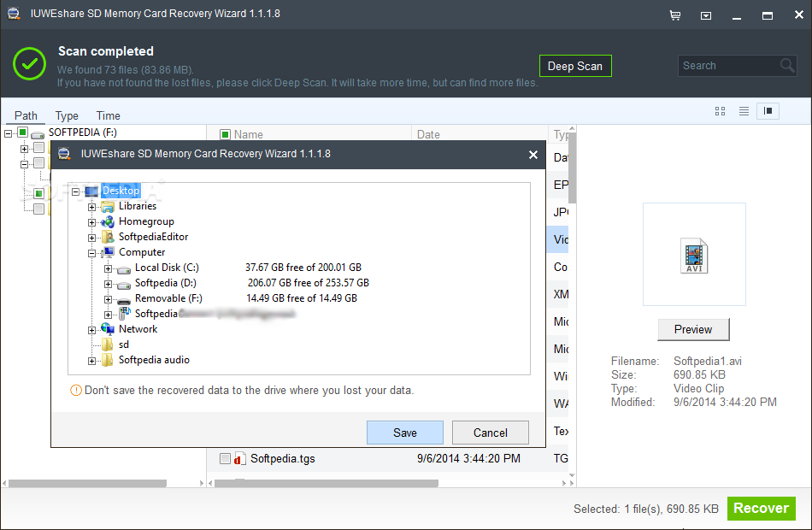The width and height of the screenshot is (812, 530).
Task: Select 'Local Disk (C:)' in the folder tree
Action: [167, 268]
